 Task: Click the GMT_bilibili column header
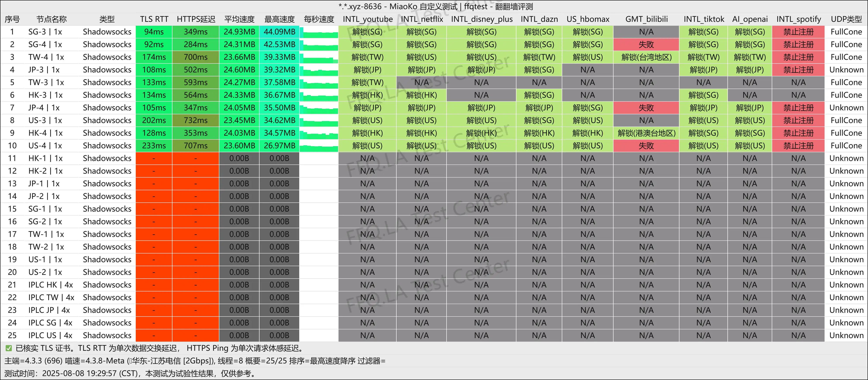click(647, 19)
